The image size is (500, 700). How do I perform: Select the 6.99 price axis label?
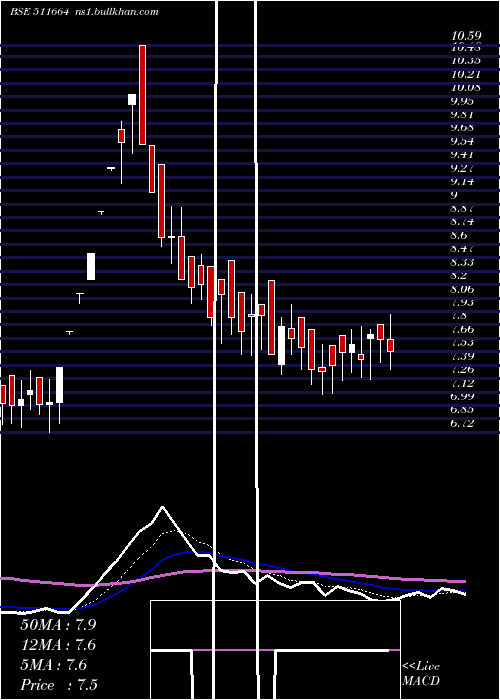[462, 396]
